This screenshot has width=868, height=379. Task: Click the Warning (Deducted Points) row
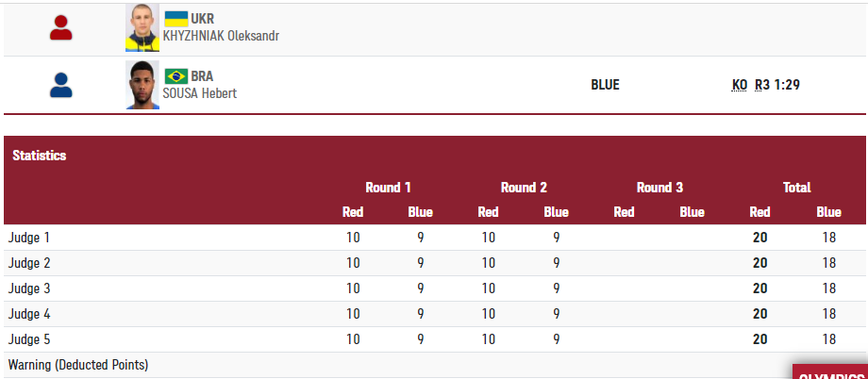click(78, 365)
